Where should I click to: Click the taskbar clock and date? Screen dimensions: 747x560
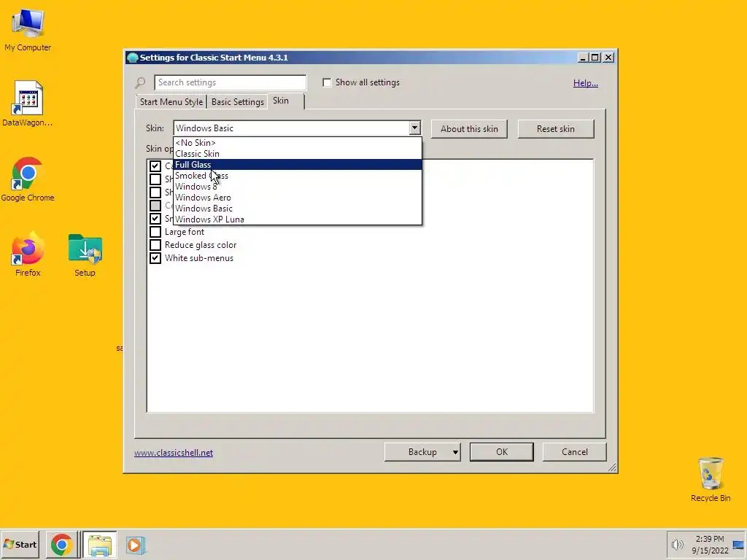click(710, 545)
